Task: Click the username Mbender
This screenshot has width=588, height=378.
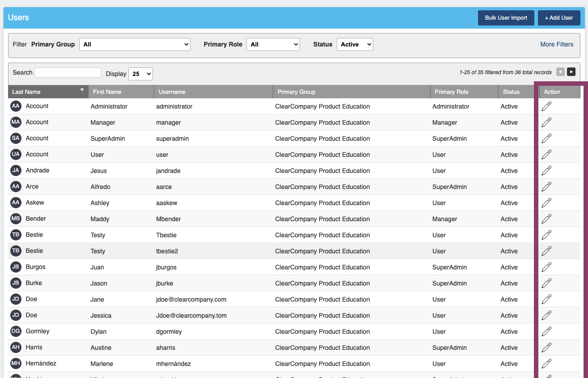Action: [169, 219]
